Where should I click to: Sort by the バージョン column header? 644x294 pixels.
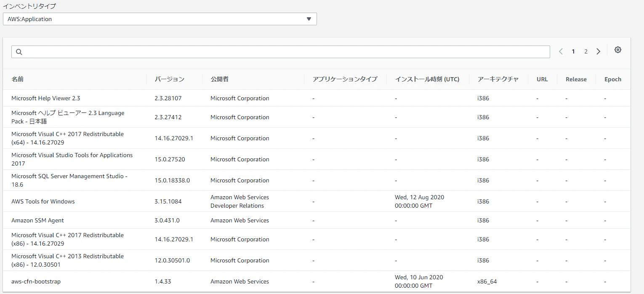169,79
